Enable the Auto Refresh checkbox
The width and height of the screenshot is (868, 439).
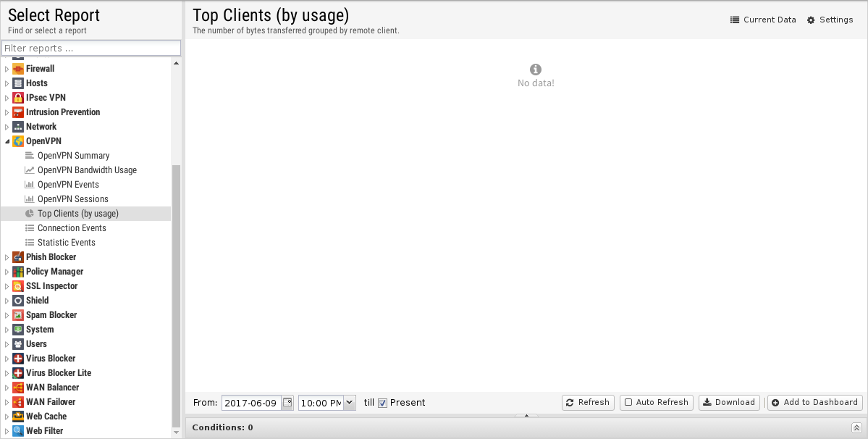point(628,403)
